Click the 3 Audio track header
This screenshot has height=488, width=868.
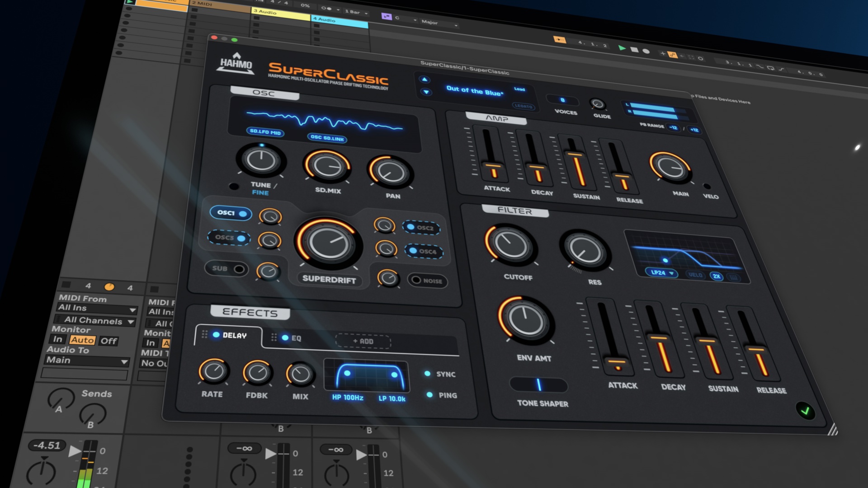pos(281,14)
